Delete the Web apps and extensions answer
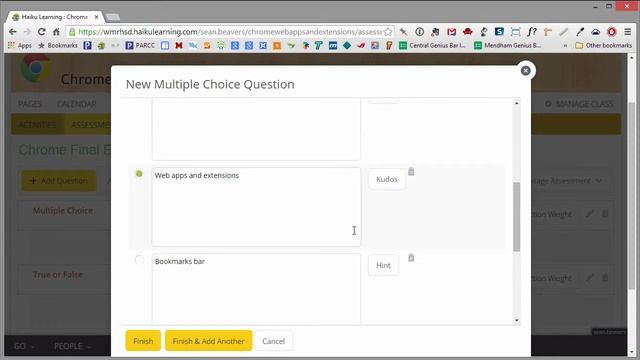Viewport: 640px width, 360px height. tap(411, 171)
